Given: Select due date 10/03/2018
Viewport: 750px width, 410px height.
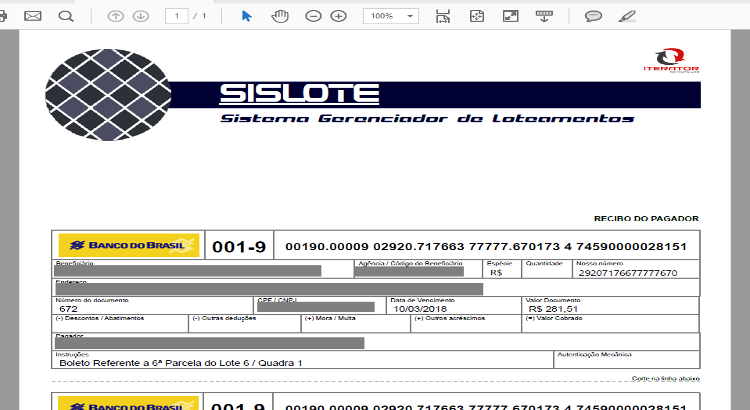Looking at the screenshot, I should click(420, 309).
